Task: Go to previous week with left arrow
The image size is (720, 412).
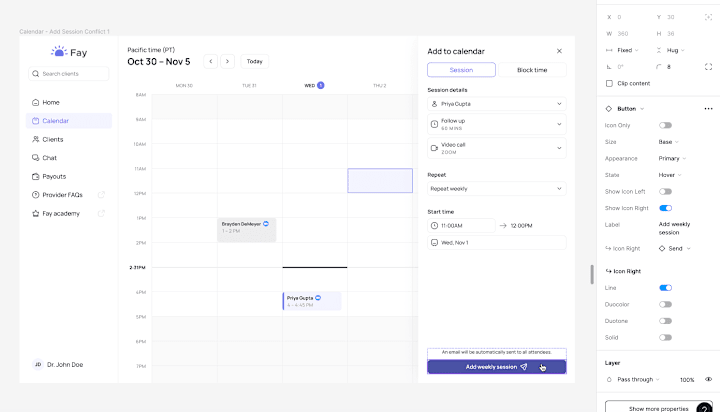Action: 211,62
